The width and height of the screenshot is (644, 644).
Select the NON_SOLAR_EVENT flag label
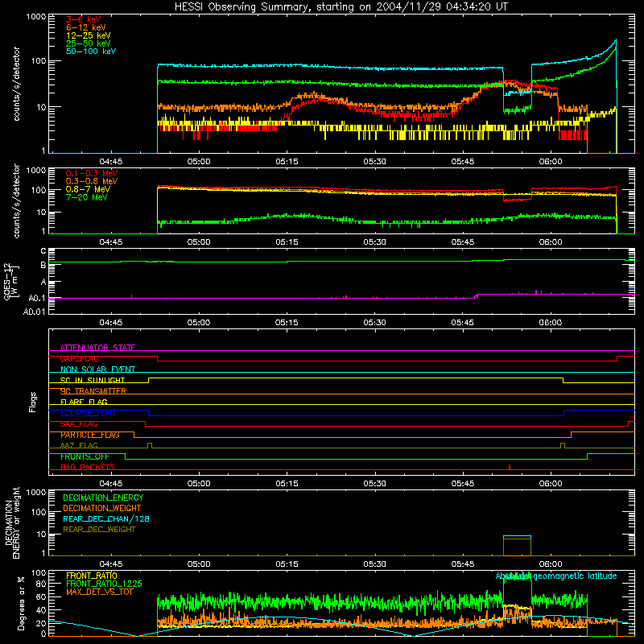(97, 369)
